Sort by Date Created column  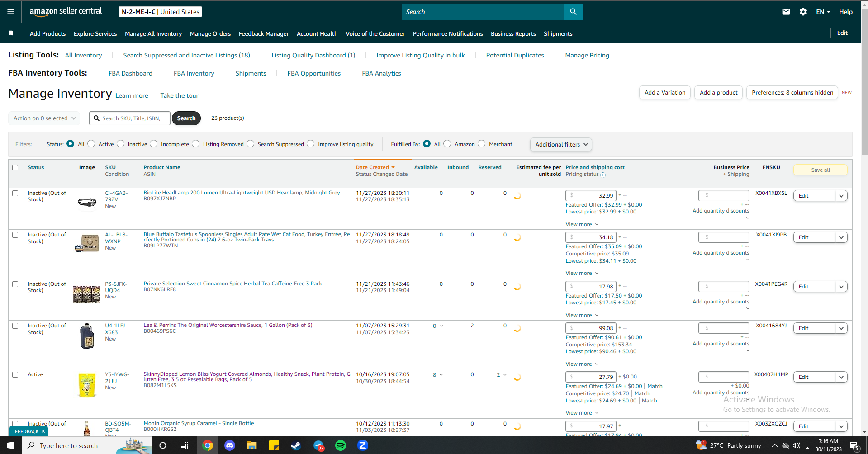[375, 167]
